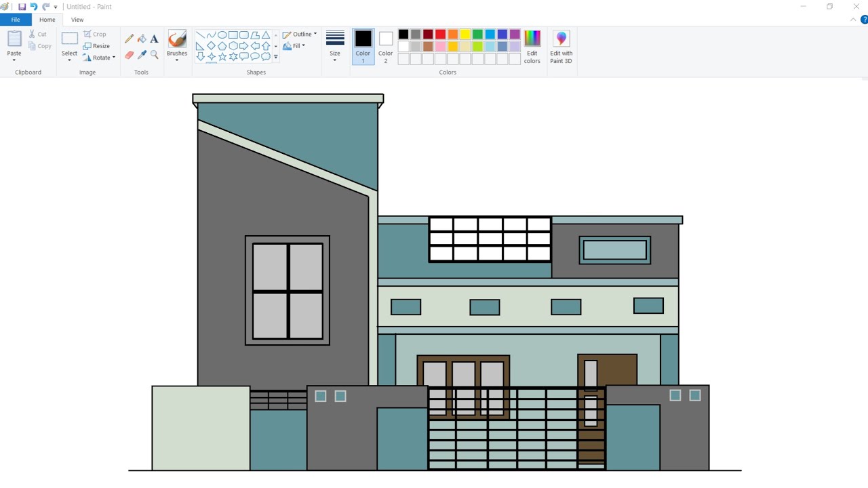Pick the yellow color swatch
Screen dimensions: 868x488
[x=465, y=34]
